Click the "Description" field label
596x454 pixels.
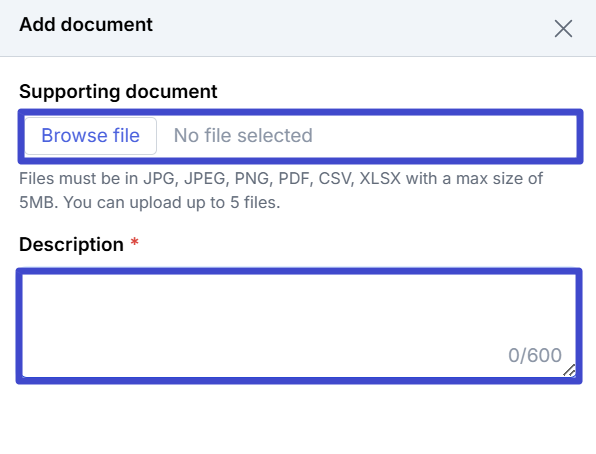coord(71,244)
